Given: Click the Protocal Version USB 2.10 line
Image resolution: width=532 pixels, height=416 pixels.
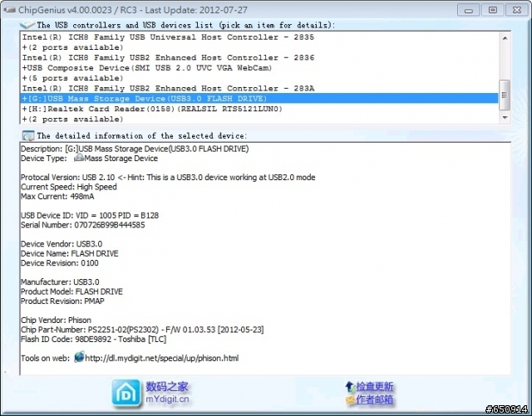Looking at the screenshot, I should [x=168, y=178].
